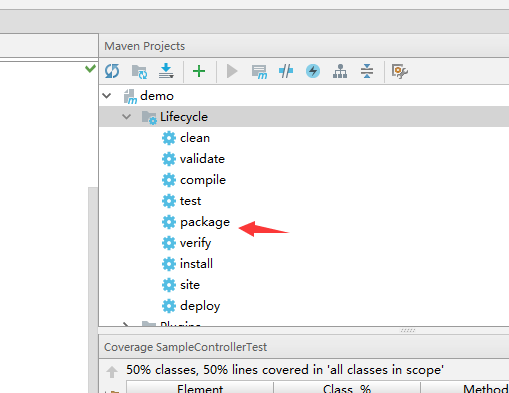Show Maven dependencies diagram icon
509x393 pixels.
coord(340,71)
